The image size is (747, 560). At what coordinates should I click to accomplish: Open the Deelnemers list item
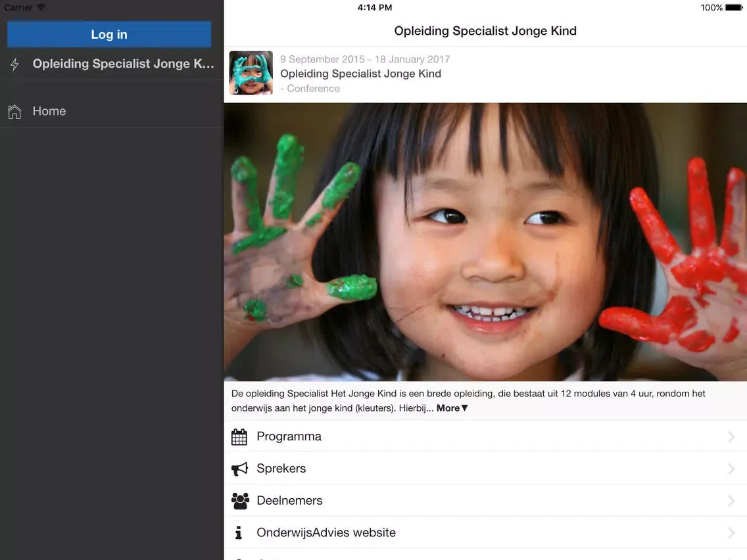click(x=289, y=501)
